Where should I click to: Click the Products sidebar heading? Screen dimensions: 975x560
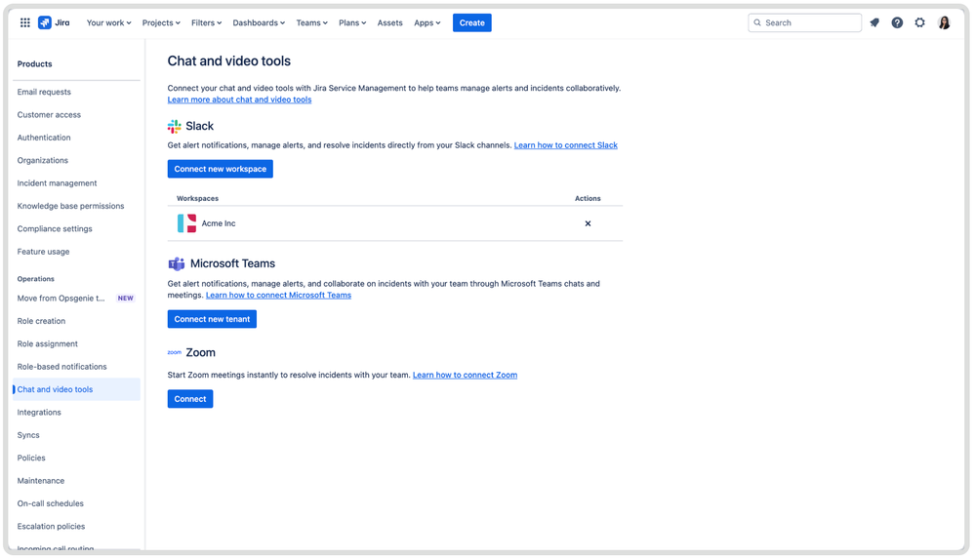click(x=35, y=64)
